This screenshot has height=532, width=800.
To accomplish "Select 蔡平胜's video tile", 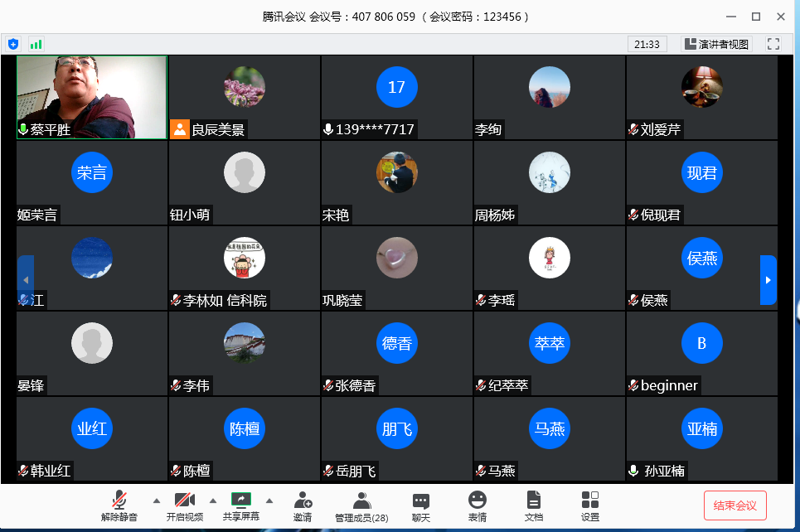I will point(91,97).
